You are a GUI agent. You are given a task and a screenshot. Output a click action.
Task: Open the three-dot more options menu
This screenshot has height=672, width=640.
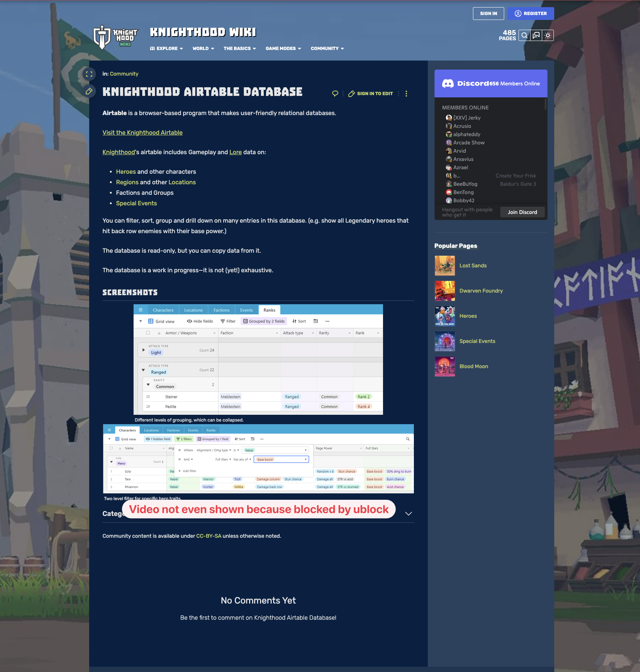pyautogui.click(x=406, y=94)
